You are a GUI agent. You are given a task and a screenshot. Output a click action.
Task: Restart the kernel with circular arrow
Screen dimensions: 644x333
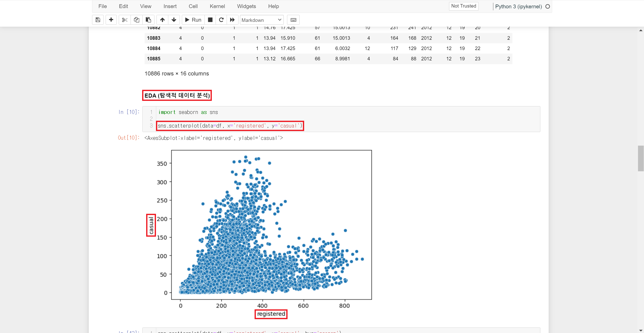pyautogui.click(x=221, y=20)
